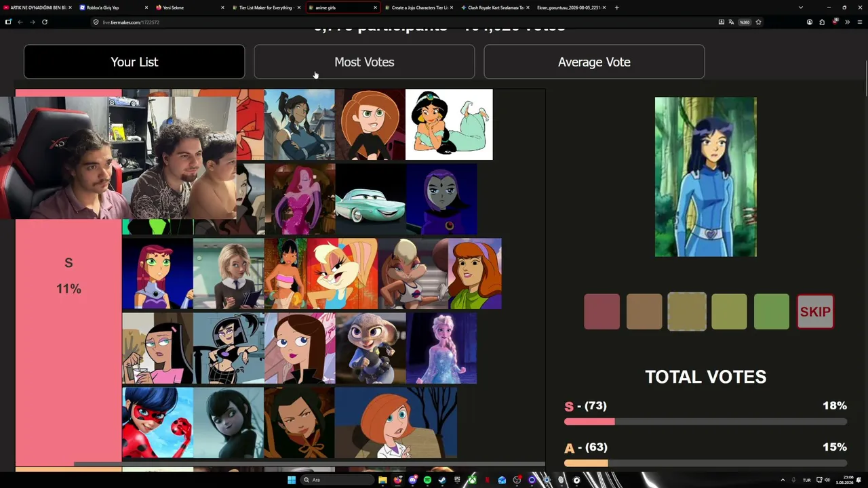The image size is (868, 488).
Task: Open network settings in system tray
Action: pos(818,480)
